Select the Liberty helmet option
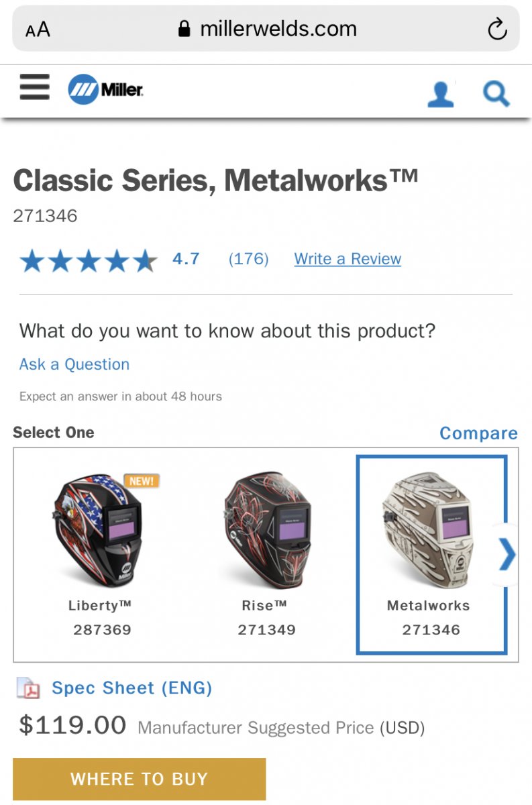This screenshot has height=805, width=532. coord(101,554)
